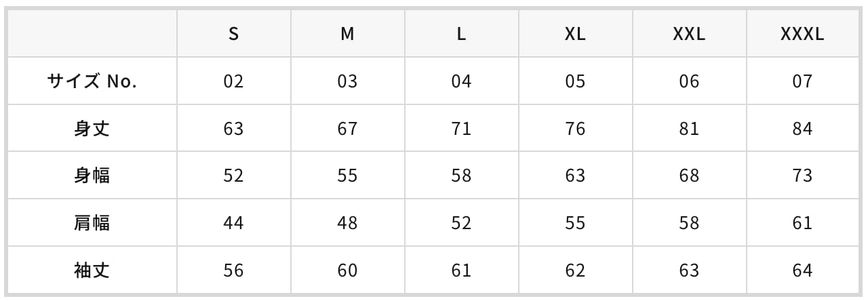The height and width of the screenshot is (301, 868).
Task: Select 身幅 value 73 for XXXL
Action: coord(802,176)
